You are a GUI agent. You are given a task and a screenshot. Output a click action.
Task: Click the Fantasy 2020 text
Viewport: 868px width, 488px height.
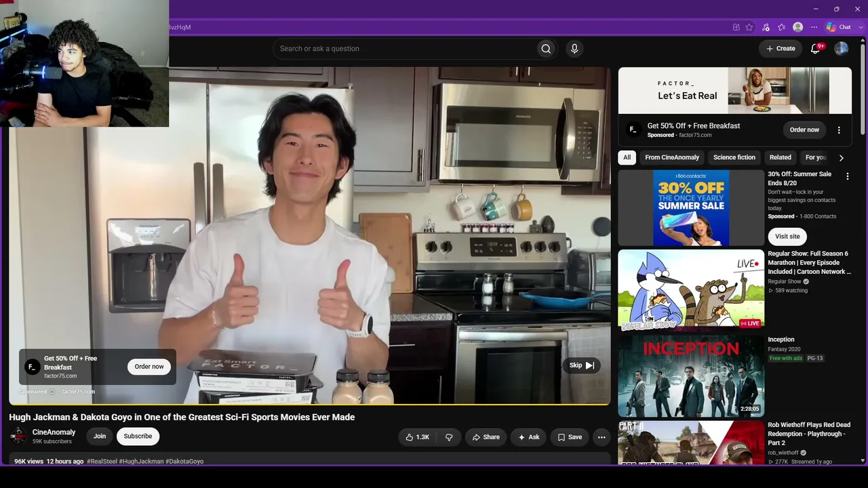(784, 349)
